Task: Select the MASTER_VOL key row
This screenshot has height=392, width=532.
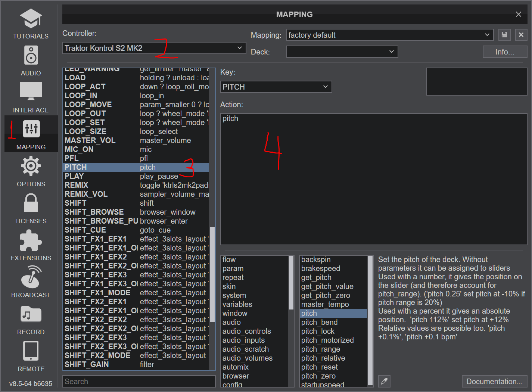Action: click(136, 140)
